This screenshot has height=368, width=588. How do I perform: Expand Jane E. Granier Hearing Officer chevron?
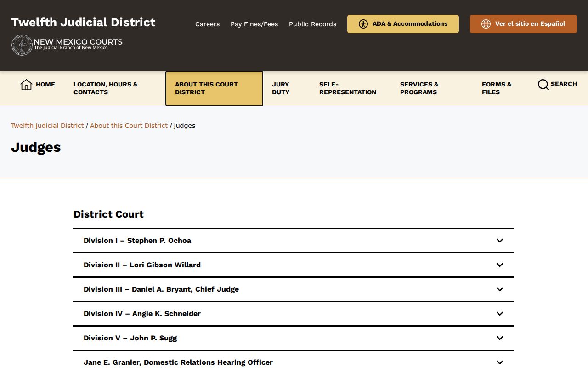point(500,362)
